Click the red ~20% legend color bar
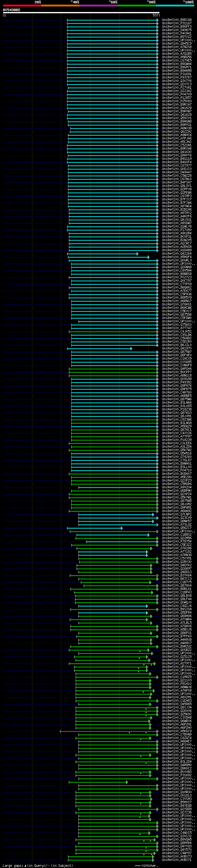Screen dimensions: 197x868 (x=22, y=6)
